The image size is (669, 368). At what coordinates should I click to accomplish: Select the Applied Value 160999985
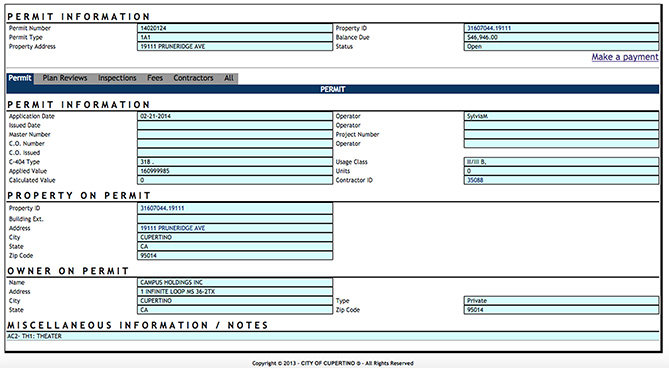[x=235, y=171]
